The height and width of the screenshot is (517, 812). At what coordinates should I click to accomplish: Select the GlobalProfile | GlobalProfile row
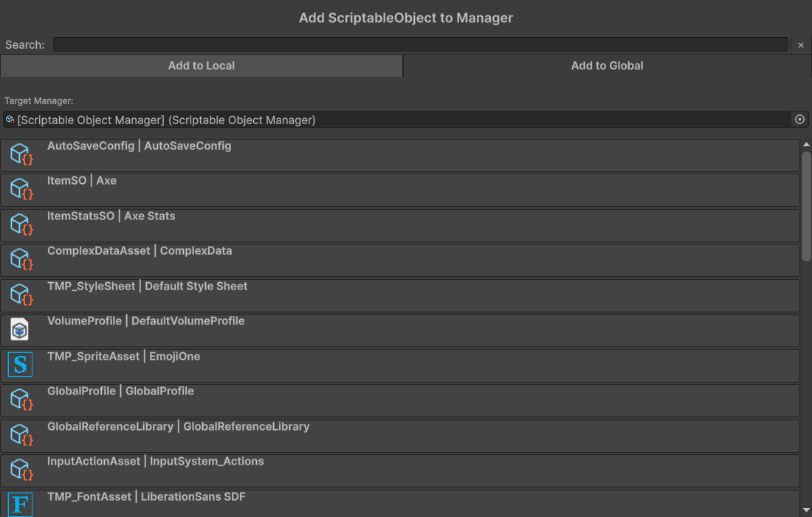point(399,400)
